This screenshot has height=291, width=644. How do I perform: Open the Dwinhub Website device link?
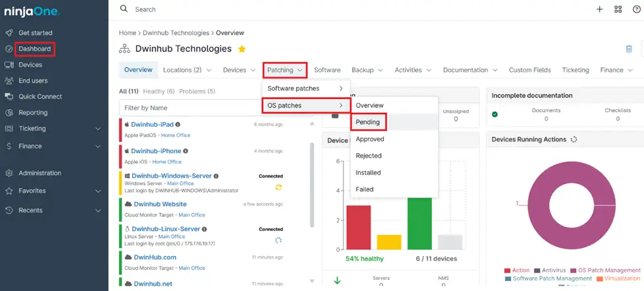[161, 204]
